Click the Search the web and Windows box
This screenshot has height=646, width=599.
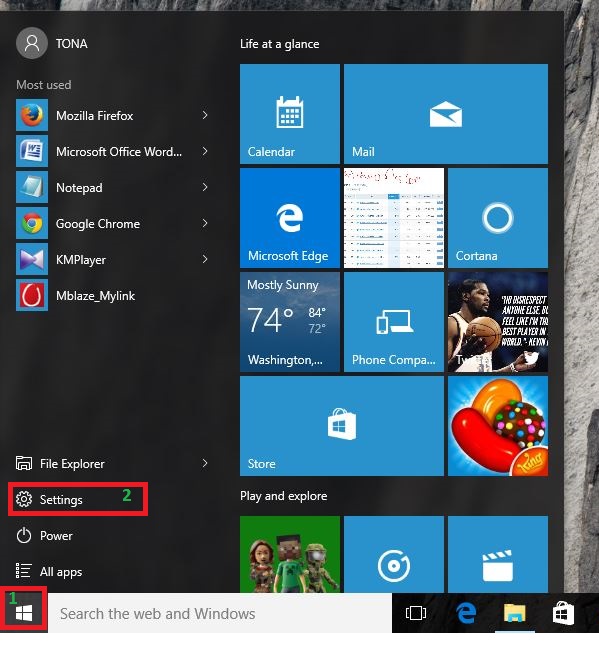(x=220, y=613)
